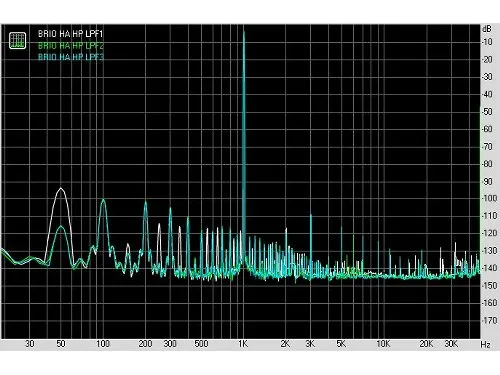Click the 3 kHz harmonic peak top
The image size is (500, 375).
tap(311, 215)
